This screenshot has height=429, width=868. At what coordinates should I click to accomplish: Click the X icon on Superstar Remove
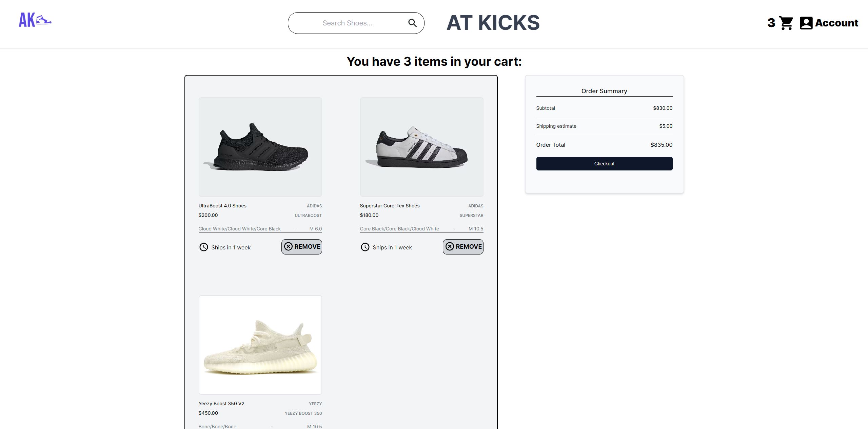tap(450, 246)
